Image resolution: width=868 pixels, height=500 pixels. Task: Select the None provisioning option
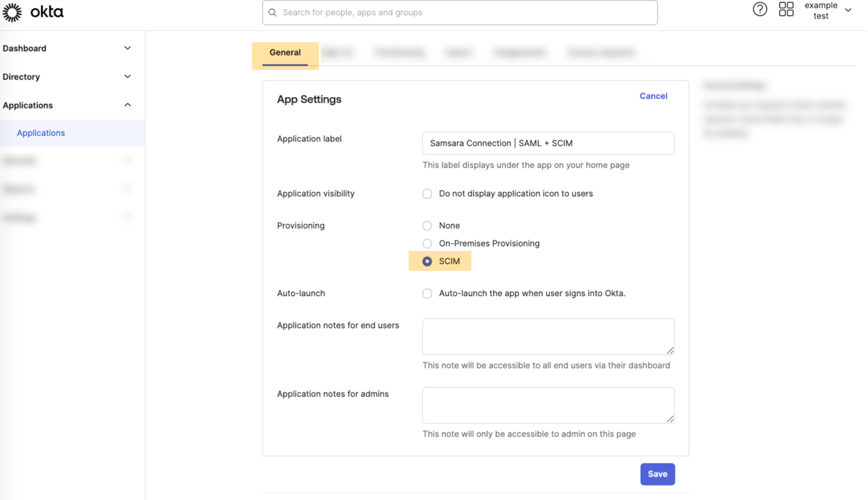pos(427,226)
